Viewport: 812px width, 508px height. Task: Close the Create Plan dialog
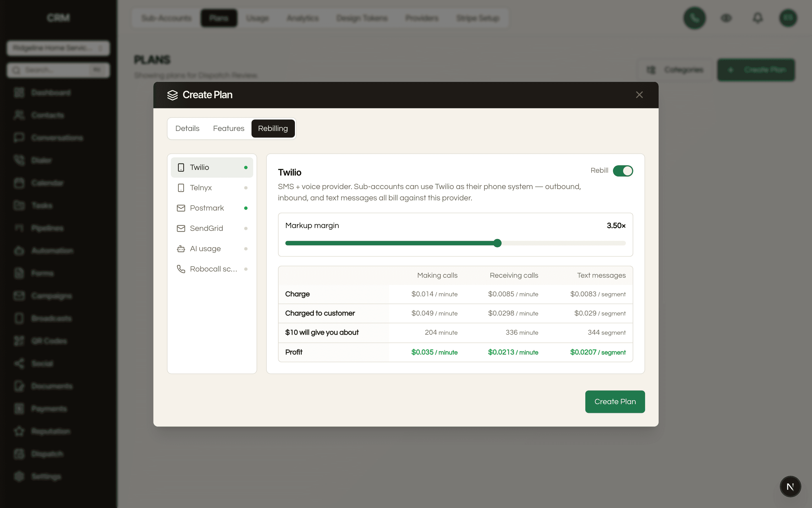(x=639, y=95)
